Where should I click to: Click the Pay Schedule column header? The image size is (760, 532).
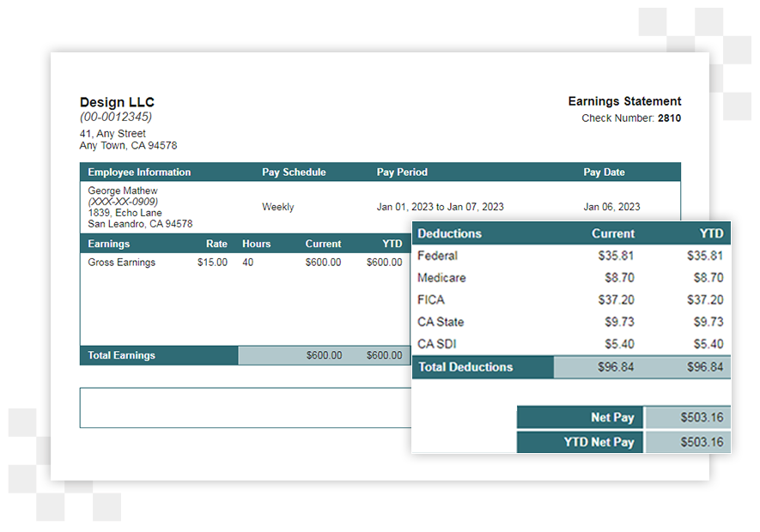tap(294, 172)
